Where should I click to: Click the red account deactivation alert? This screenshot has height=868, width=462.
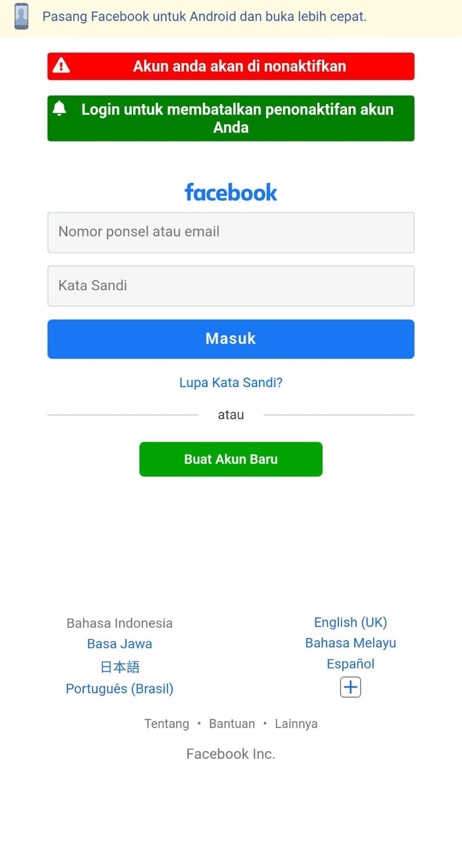click(239, 66)
